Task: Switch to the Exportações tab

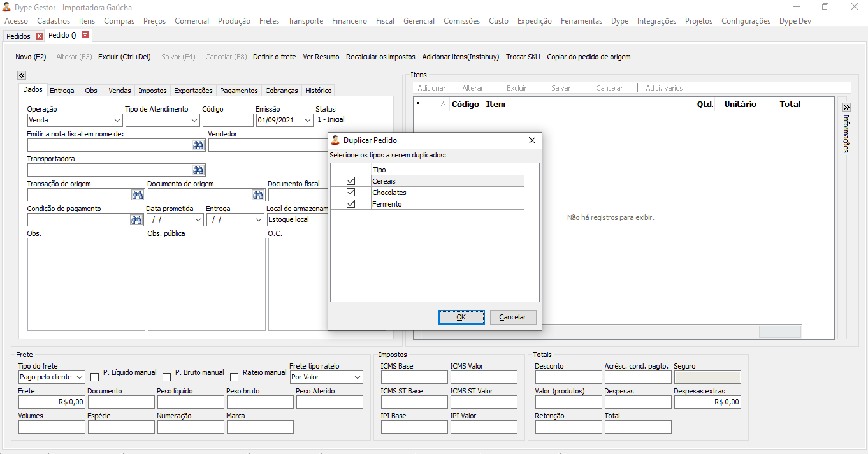Action: [193, 91]
